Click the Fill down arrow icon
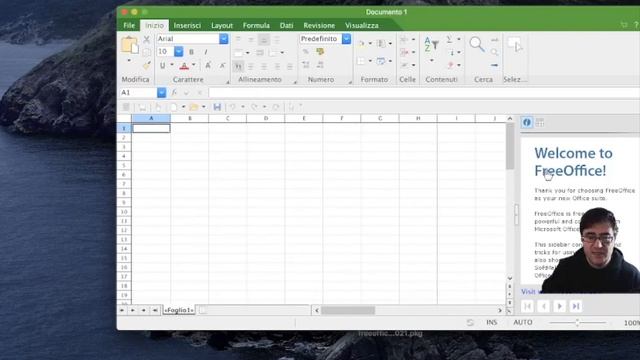Viewport: 640px width, 360px height. click(x=451, y=52)
